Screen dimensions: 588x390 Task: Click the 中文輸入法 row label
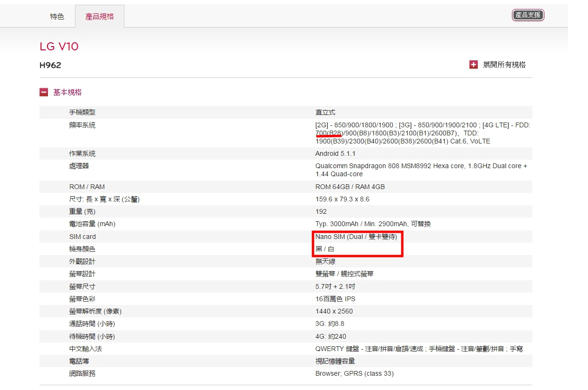point(85,349)
